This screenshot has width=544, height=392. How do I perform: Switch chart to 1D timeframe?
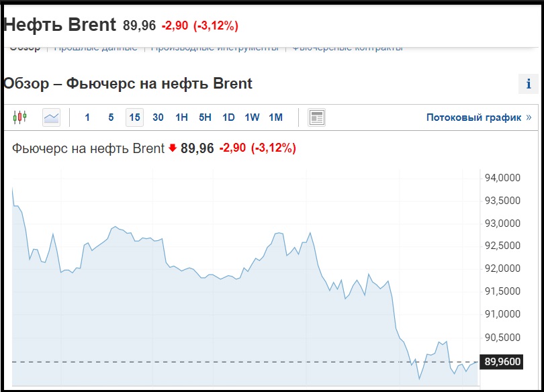pyautogui.click(x=228, y=117)
